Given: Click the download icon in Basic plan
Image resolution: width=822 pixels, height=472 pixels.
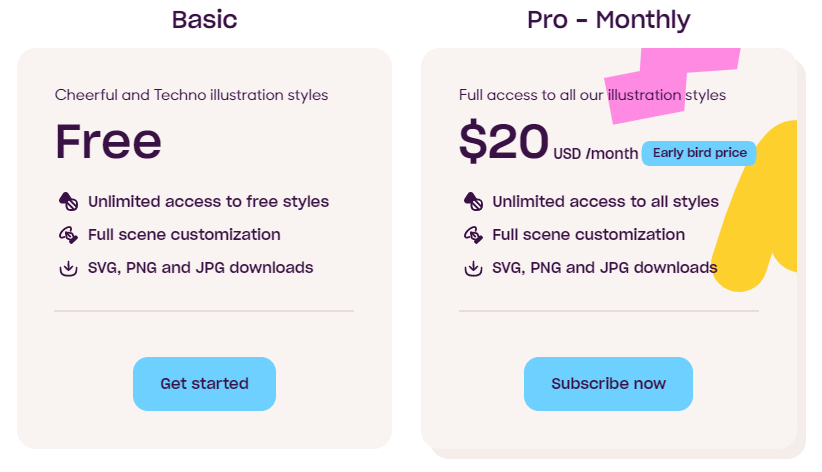Looking at the screenshot, I should 68,268.
